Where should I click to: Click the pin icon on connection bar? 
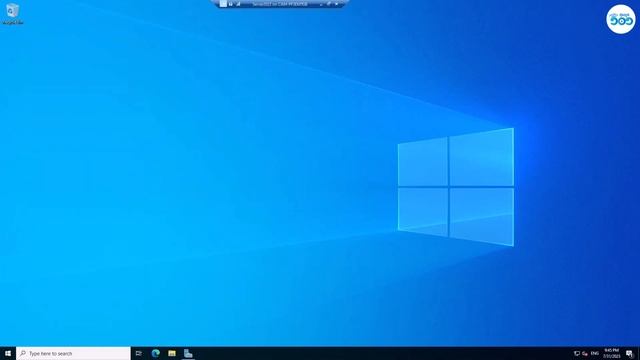(223, 4)
